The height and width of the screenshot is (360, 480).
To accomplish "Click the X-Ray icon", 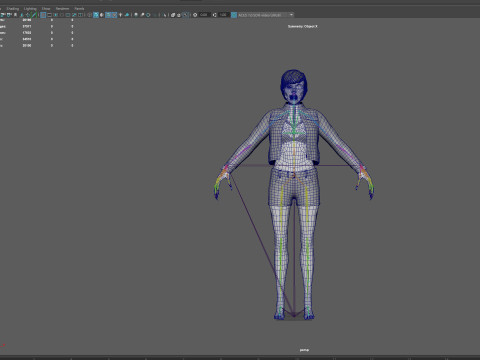I will [173, 15].
